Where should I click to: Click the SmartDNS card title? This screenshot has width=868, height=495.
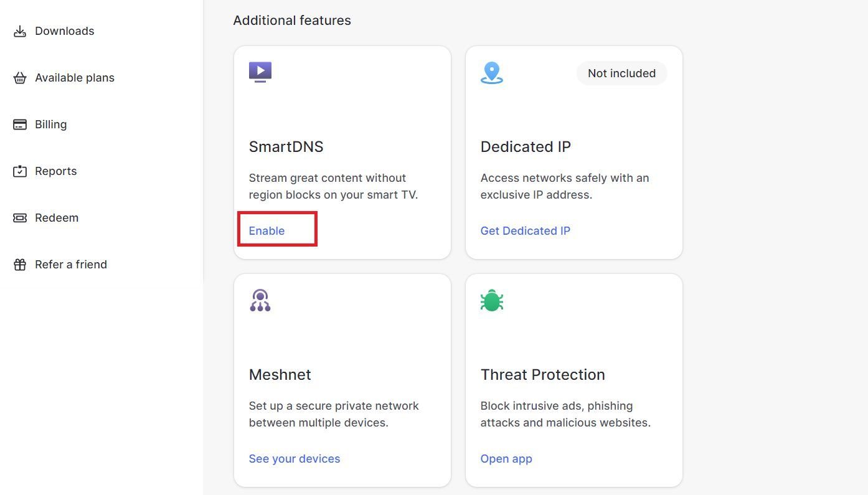pyautogui.click(x=286, y=147)
